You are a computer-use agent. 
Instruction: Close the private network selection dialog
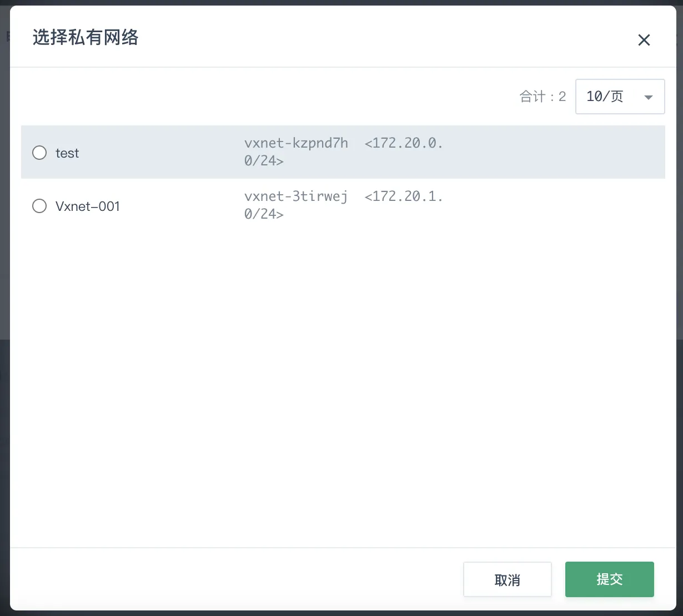tap(644, 40)
